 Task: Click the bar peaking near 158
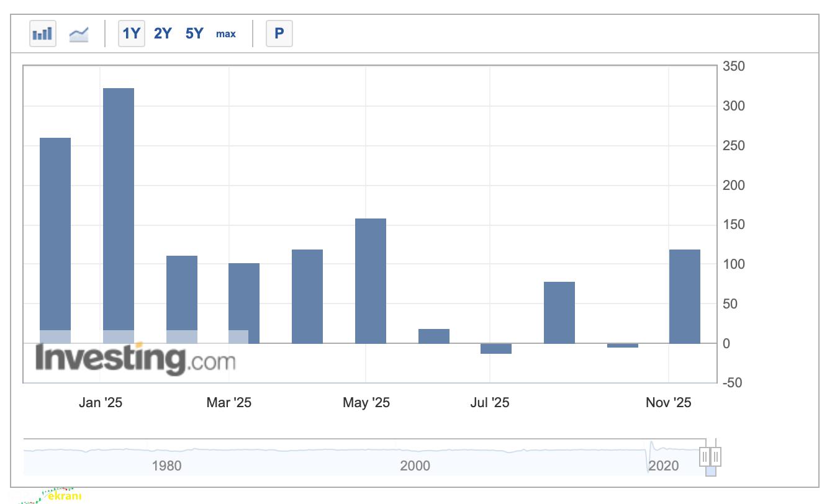371,279
